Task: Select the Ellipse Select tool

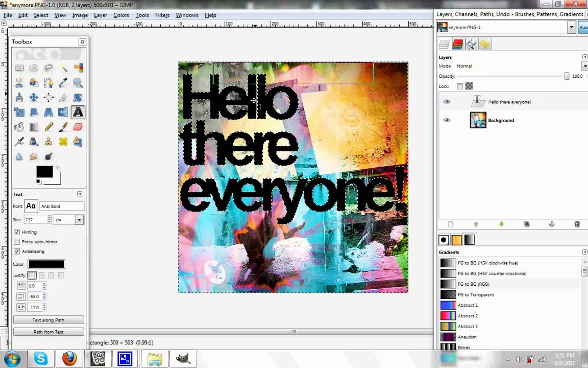Action: (34, 68)
